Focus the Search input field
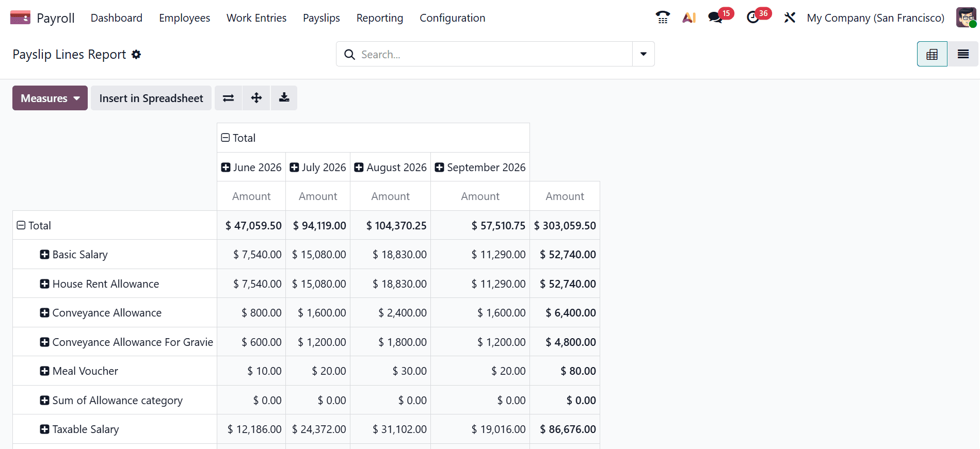Screen dimensions: 980x449 495,54
